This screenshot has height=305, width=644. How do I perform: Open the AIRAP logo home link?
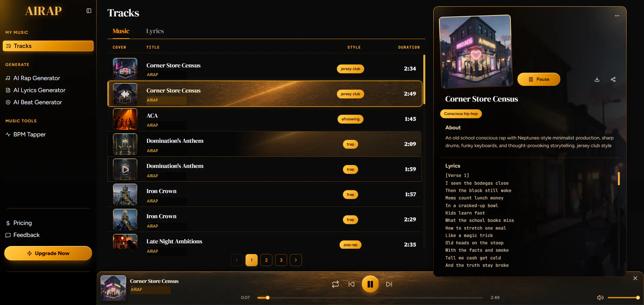click(x=43, y=11)
